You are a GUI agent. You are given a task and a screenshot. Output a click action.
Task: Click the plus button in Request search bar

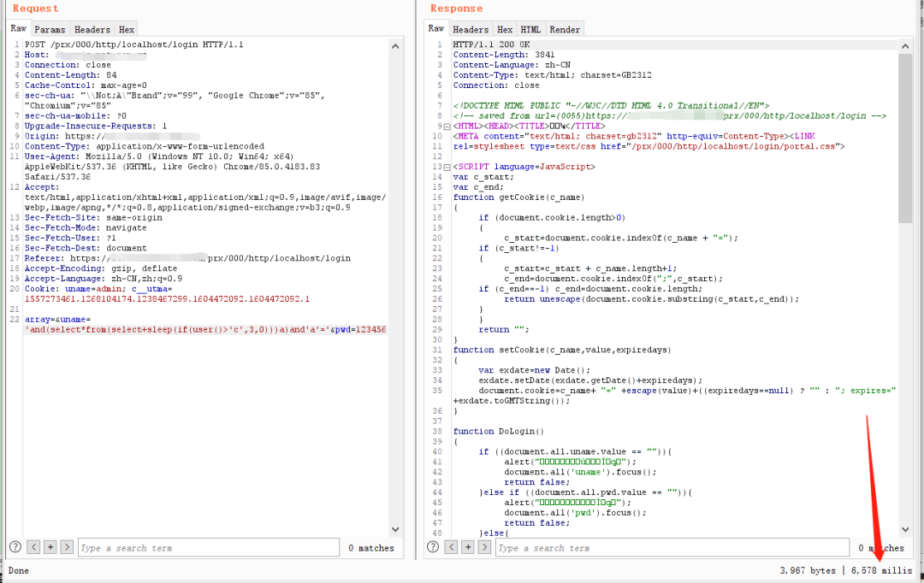[x=50, y=547]
